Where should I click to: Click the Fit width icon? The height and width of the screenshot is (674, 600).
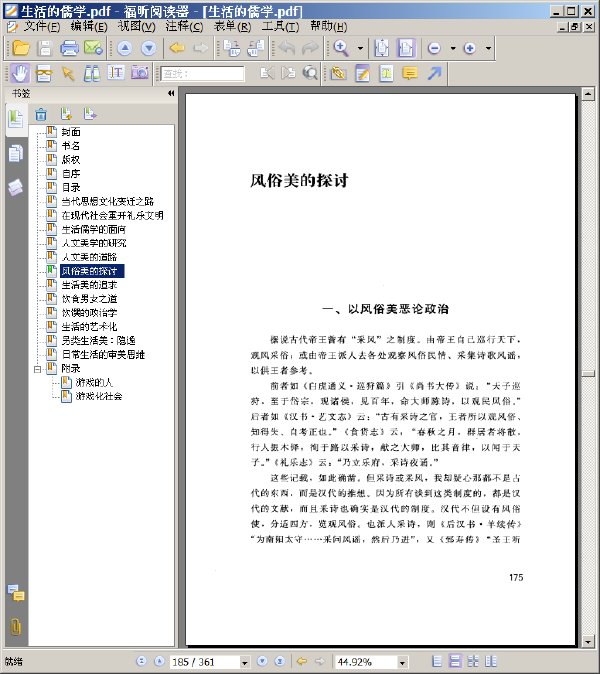point(406,48)
